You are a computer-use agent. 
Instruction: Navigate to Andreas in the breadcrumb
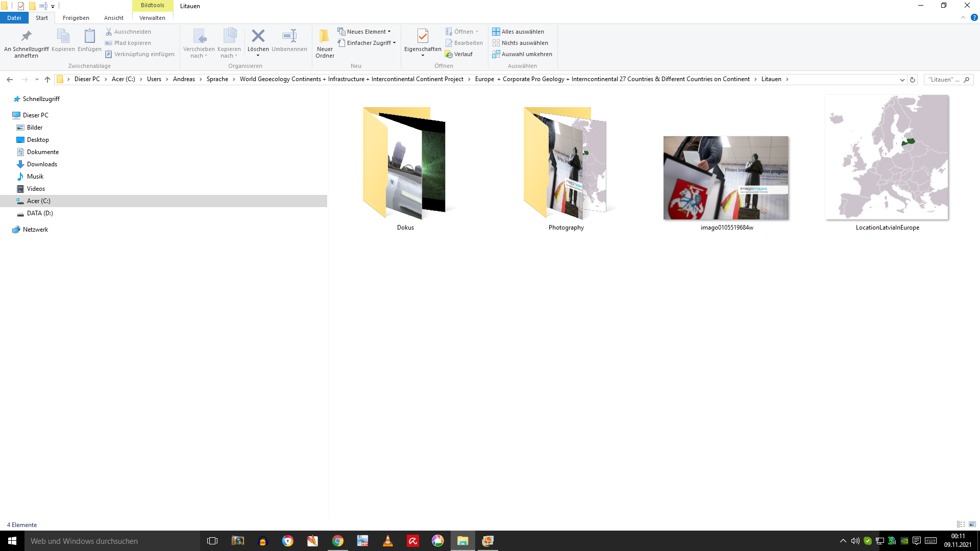[184, 79]
